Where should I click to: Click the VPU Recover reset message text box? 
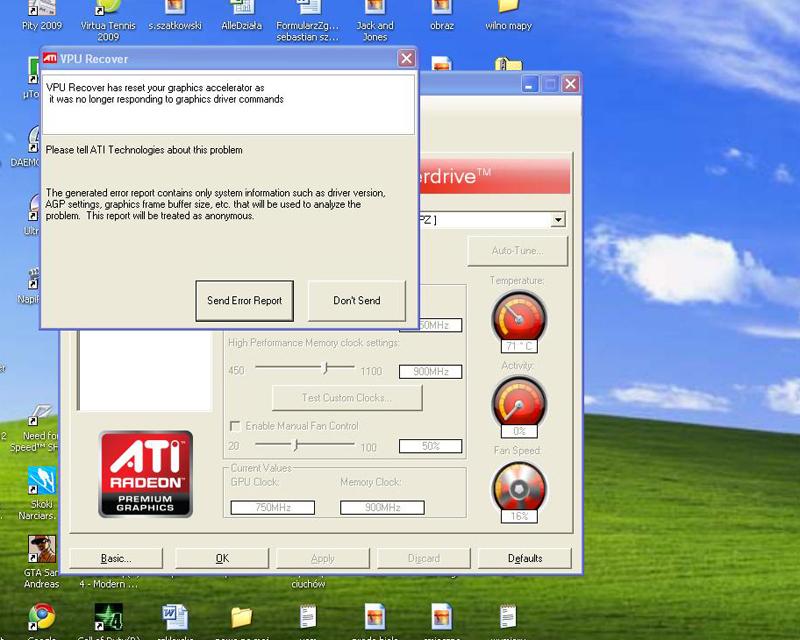click(x=229, y=105)
